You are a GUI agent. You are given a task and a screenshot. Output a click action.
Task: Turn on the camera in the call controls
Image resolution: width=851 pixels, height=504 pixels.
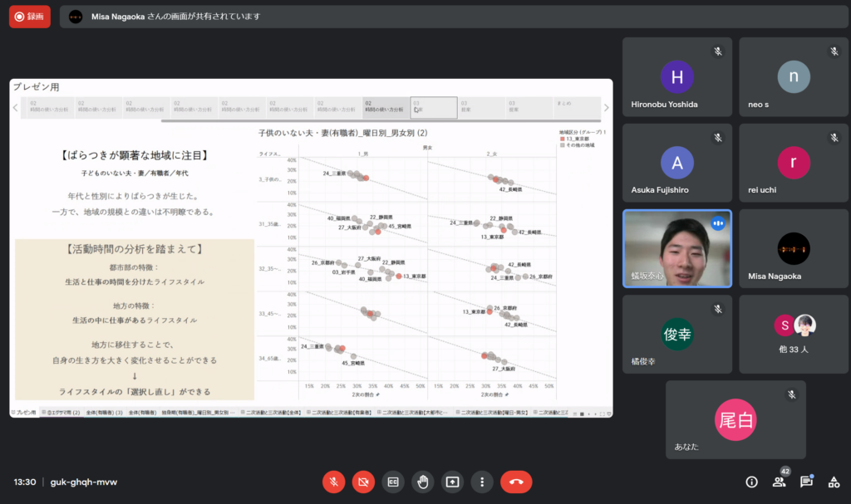pos(362,482)
